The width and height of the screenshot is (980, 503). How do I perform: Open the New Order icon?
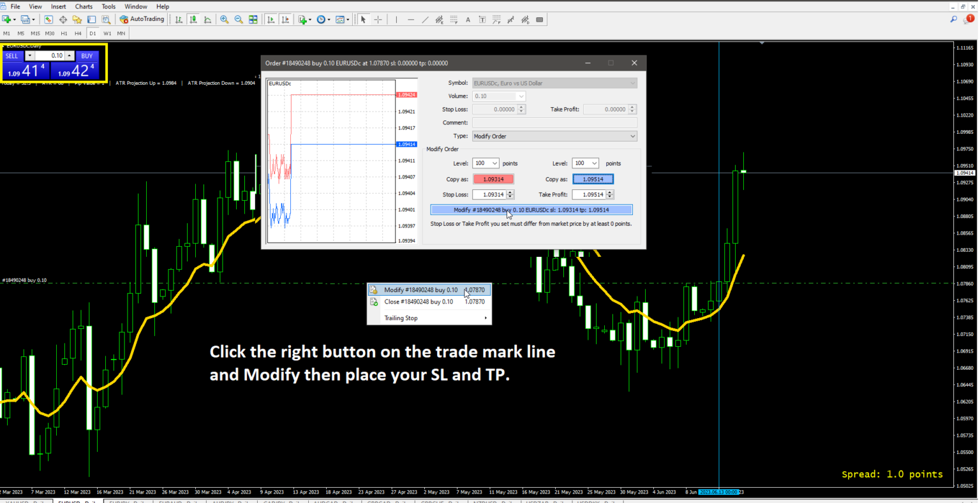click(303, 19)
